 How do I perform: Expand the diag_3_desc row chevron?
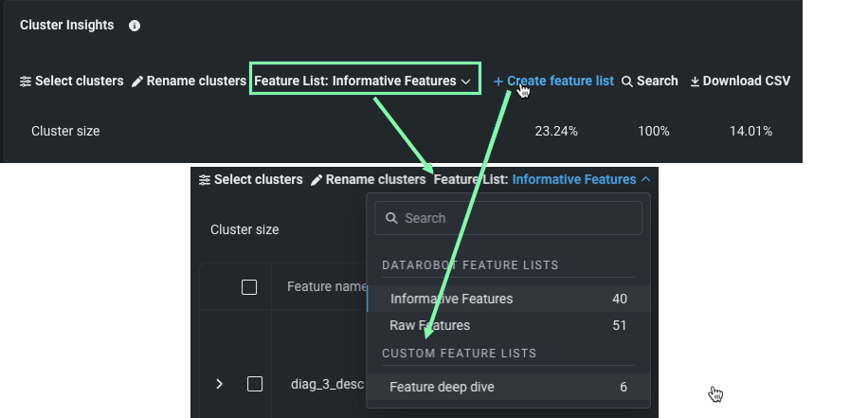pos(220,384)
